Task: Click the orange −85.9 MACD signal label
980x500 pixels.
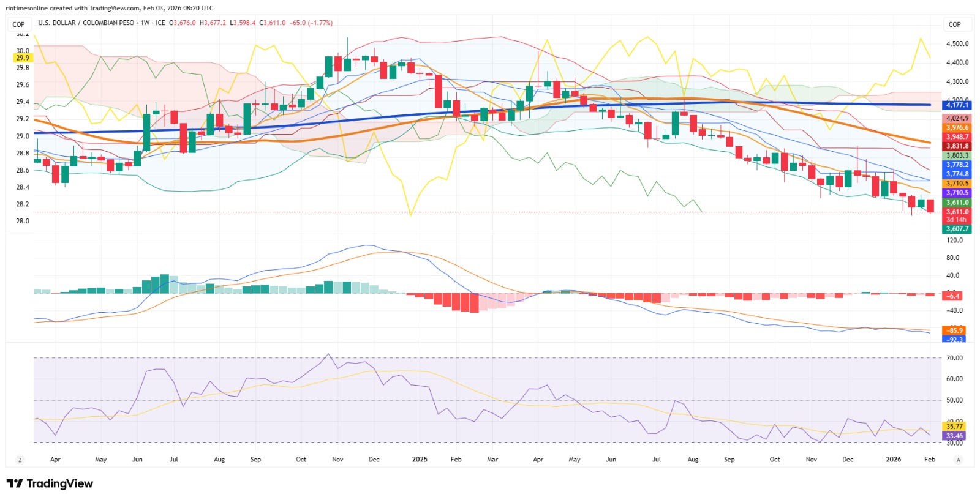Action: [x=954, y=330]
